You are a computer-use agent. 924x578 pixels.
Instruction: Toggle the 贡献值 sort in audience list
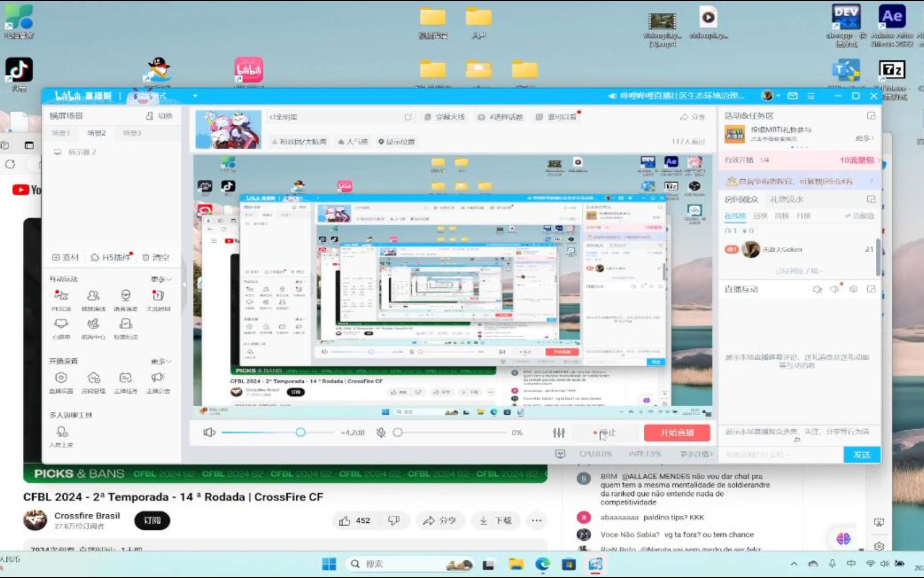(x=860, y=216)
